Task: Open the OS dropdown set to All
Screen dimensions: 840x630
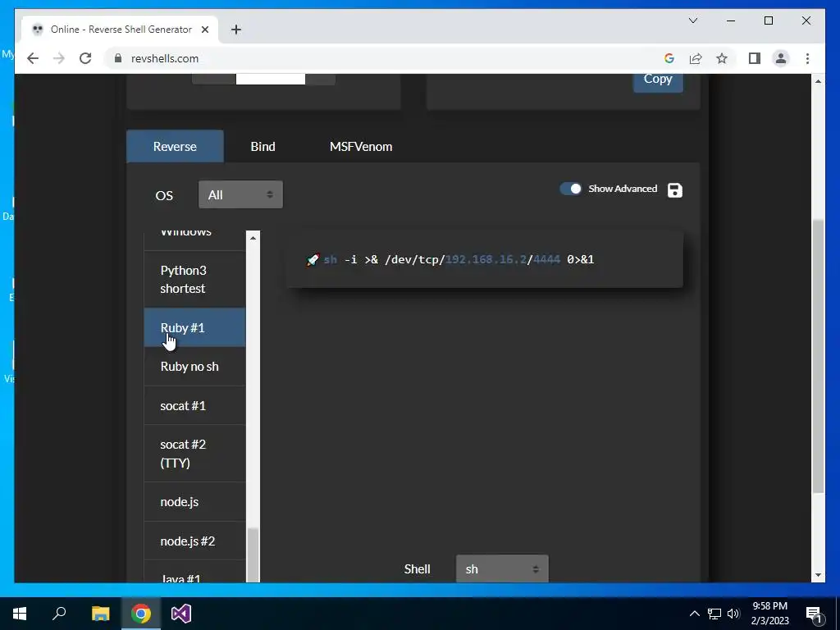Action: tap(240, 194)
